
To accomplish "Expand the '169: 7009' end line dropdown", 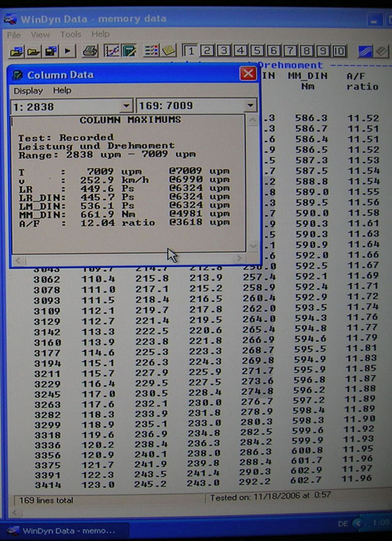I will 249,105.
